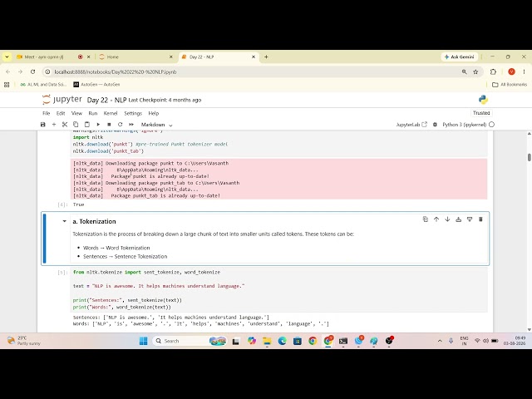
Task: Open the Markdown cell type dropdown
Action: coord(156,125)
